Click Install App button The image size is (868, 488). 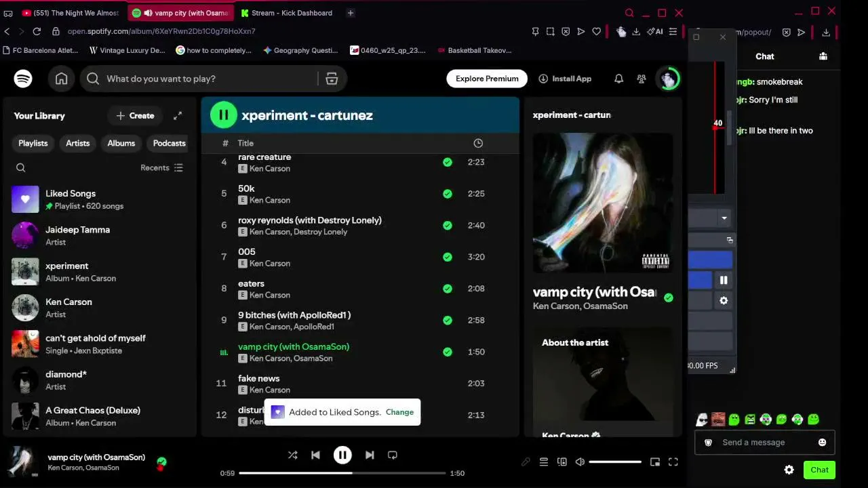click(565, 79)
